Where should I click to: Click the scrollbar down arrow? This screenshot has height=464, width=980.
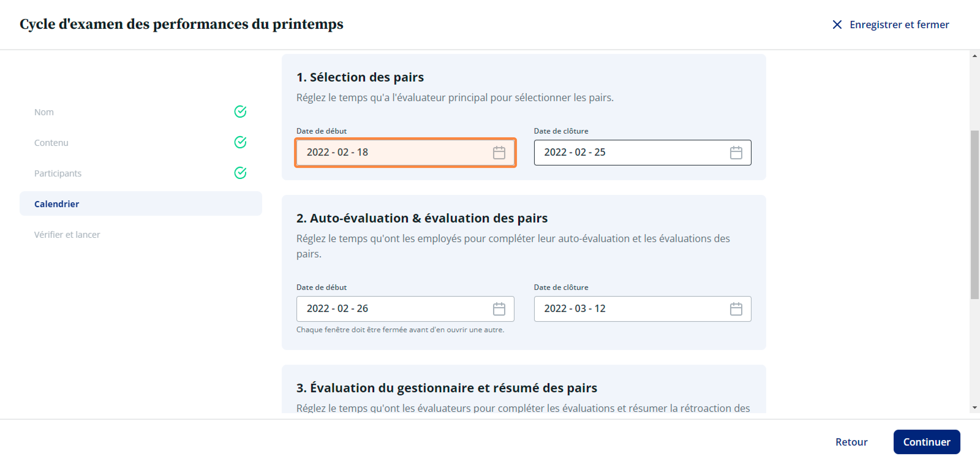click(x=974, y=408)
